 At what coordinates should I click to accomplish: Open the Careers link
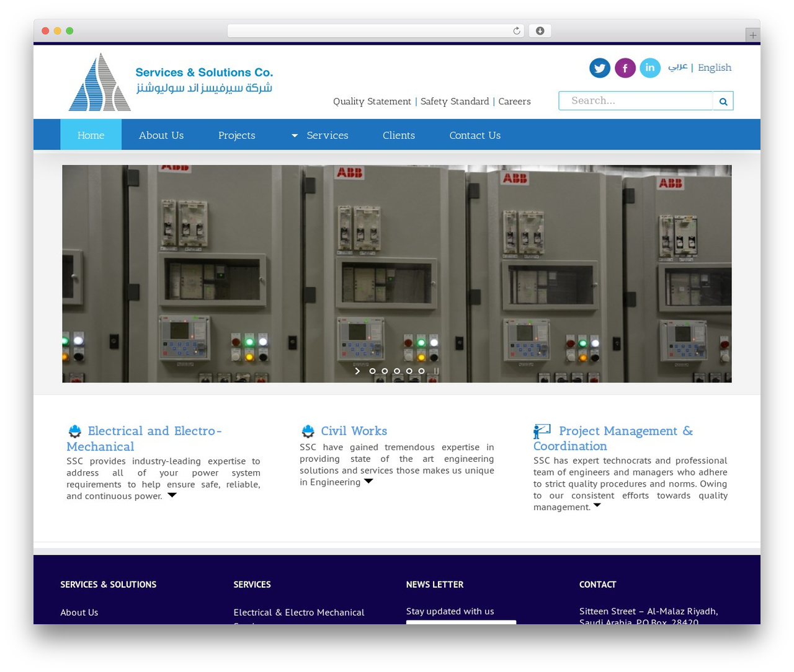click(x=515, y=102)
